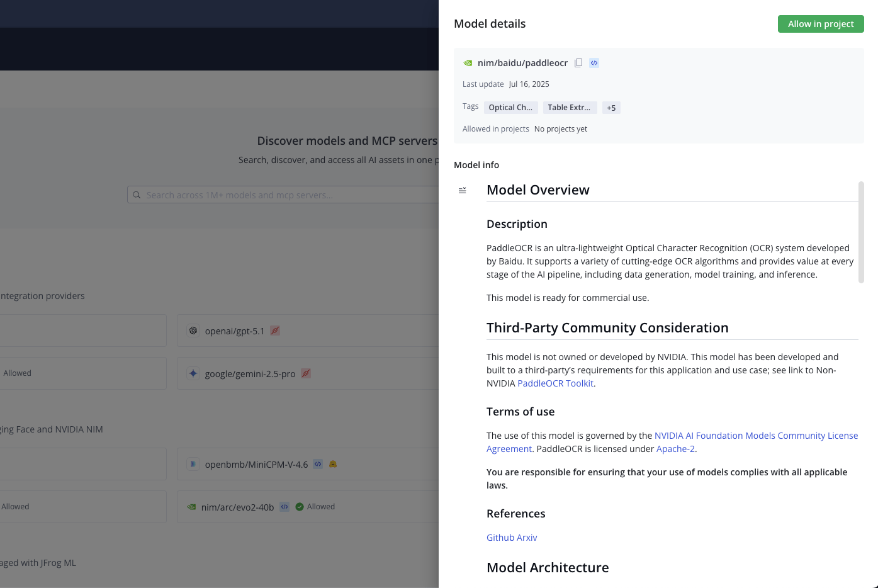Viewport: 878px width, 588px height.
Task: Click the disconnected badge beside gemini-2.5-pro
Action: (x=306, y=373)
